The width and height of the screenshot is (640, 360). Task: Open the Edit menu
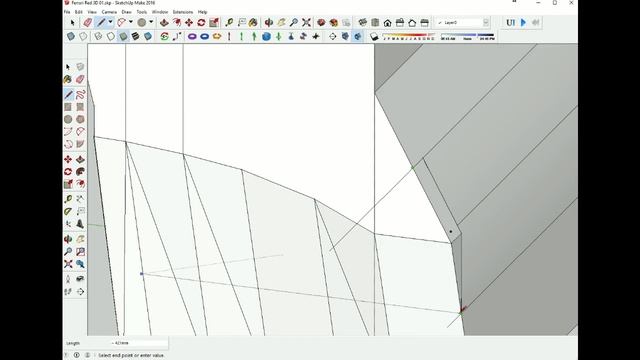click(x=79, y=12)
